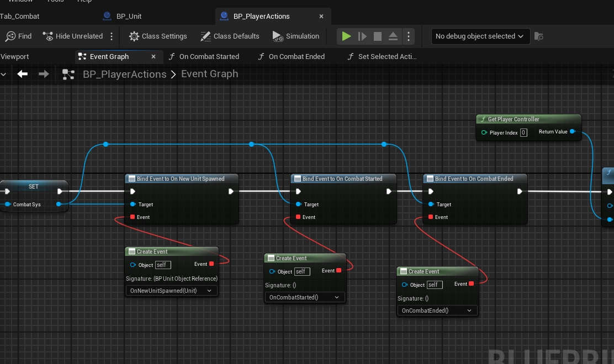The image size is (614, 364).
Task: Open the OnCombatStarted() signature dropdown
Action: (304, 297)
